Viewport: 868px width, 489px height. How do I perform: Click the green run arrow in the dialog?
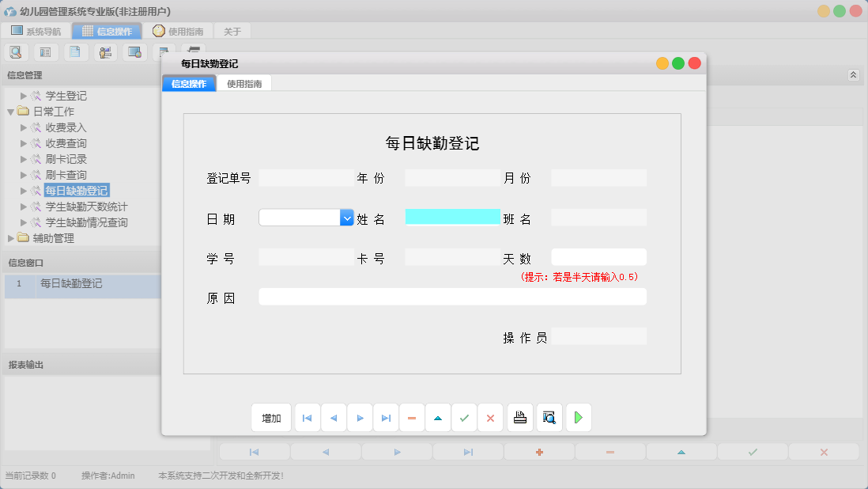pyautogui.click(x=578, y=417)
